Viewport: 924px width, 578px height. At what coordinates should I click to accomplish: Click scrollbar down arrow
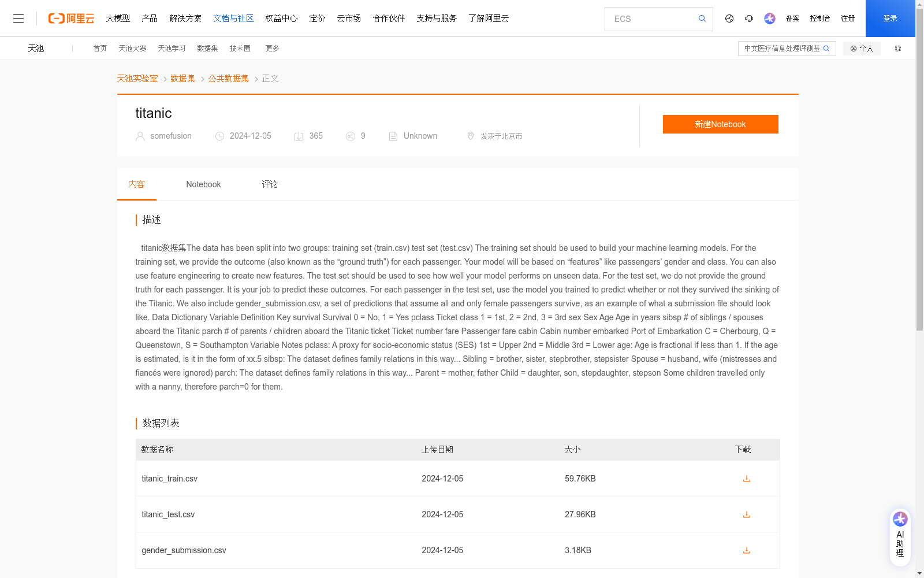(919, 573)
